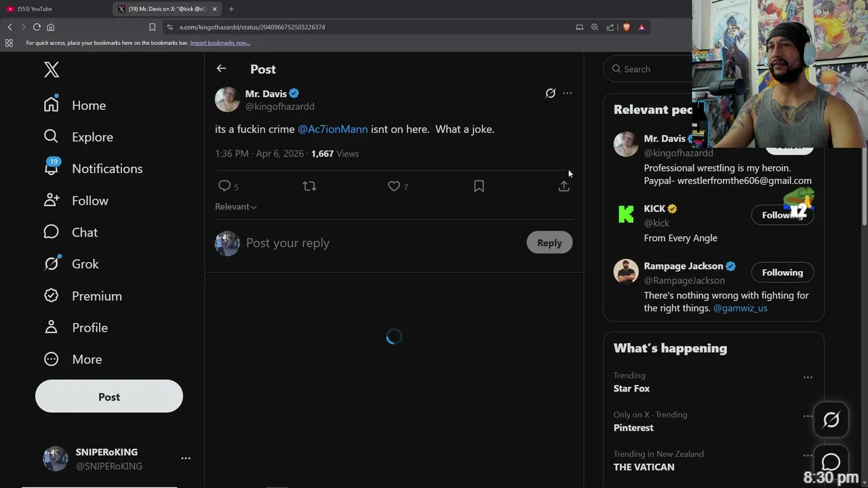Viewport: 868px width, 488px height.
Task: Open Mr. Davis profile avatar on post
Action: (227, 100)
